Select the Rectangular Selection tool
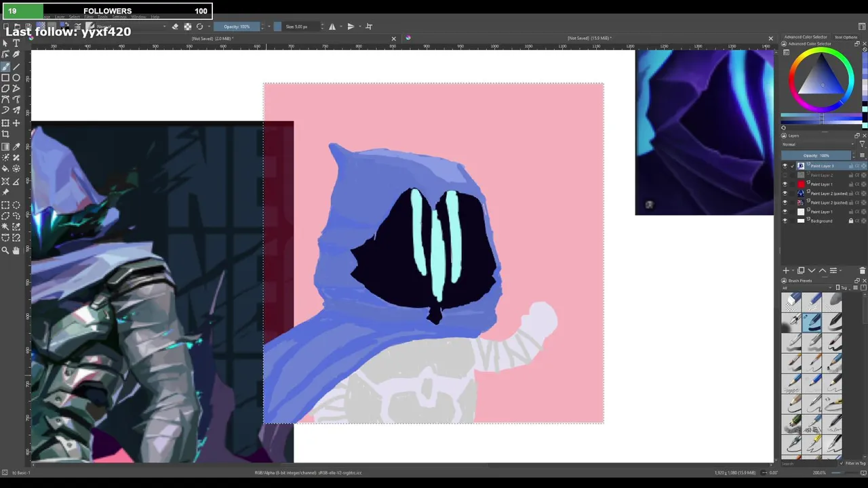 pyautogui.click(x=5, y=205)
